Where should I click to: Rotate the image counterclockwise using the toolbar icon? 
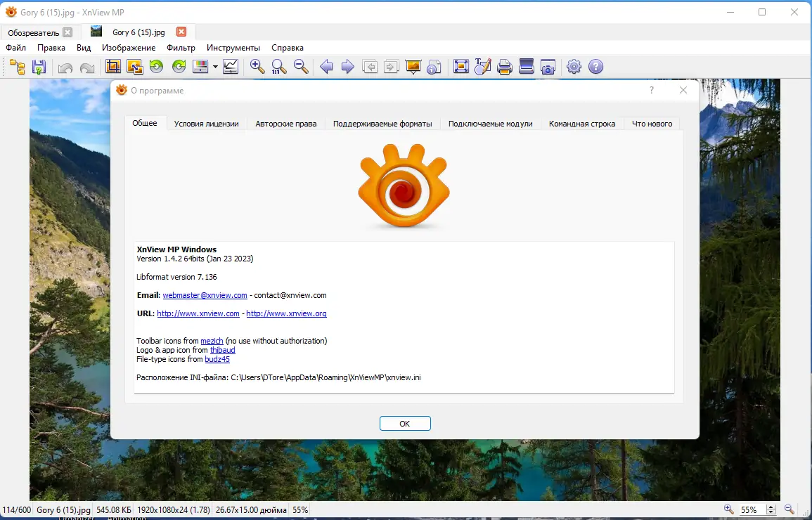(x=155, y=67)
